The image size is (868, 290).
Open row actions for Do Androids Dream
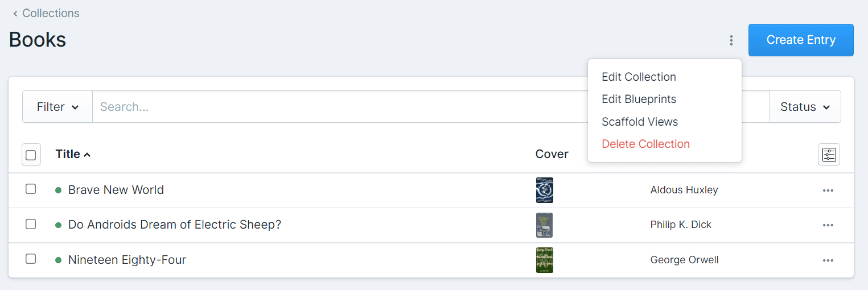828,225
